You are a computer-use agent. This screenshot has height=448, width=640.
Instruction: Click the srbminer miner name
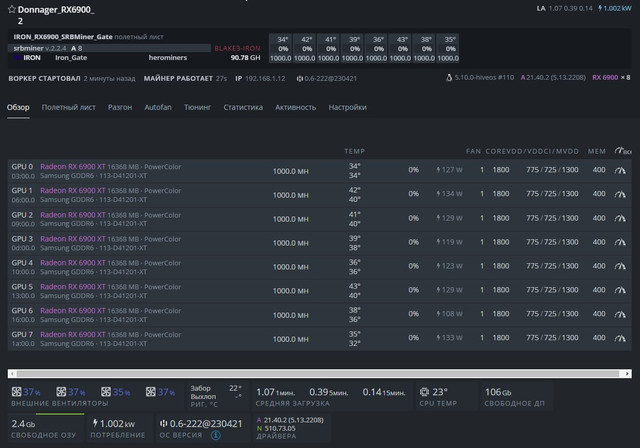coord(28,48)
